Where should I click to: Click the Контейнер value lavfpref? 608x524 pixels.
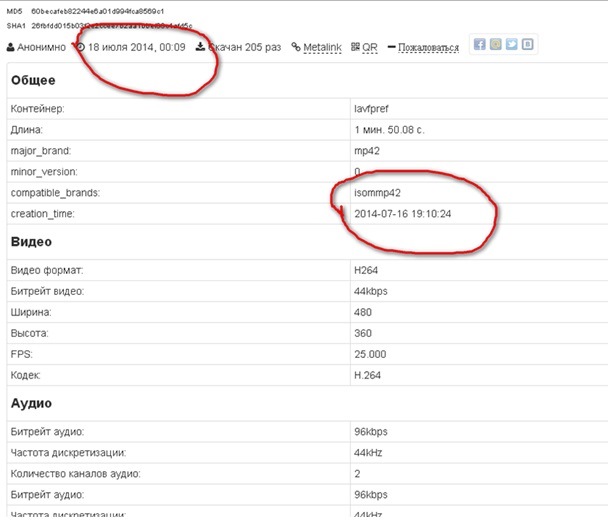(x=374, y=108)
